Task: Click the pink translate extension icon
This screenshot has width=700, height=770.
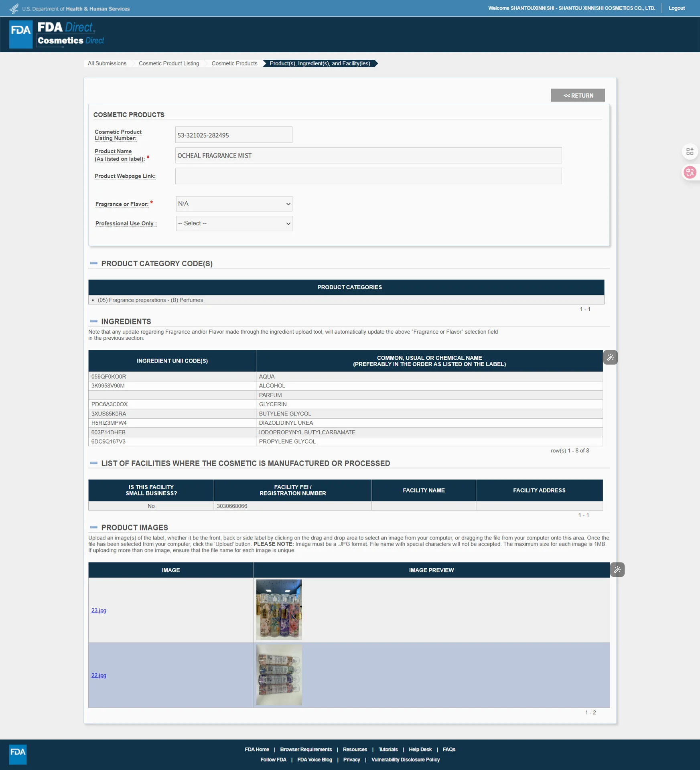Action: (690, 172)
